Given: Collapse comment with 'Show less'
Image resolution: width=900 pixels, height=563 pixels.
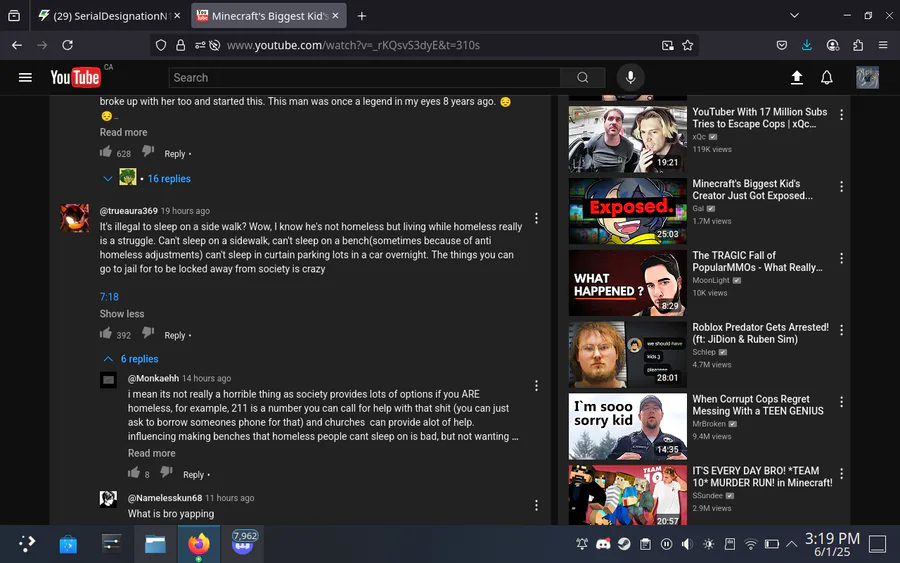Looking at the screenshot, I should point(122,314).
